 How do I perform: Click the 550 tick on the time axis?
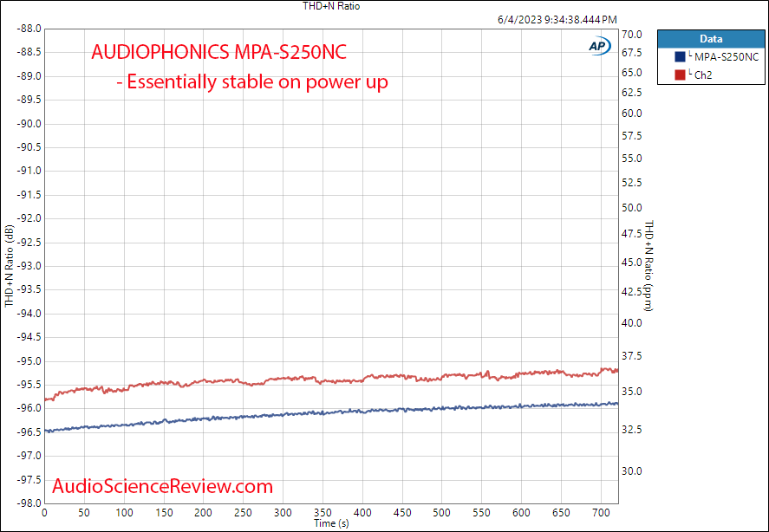(482, 513)
